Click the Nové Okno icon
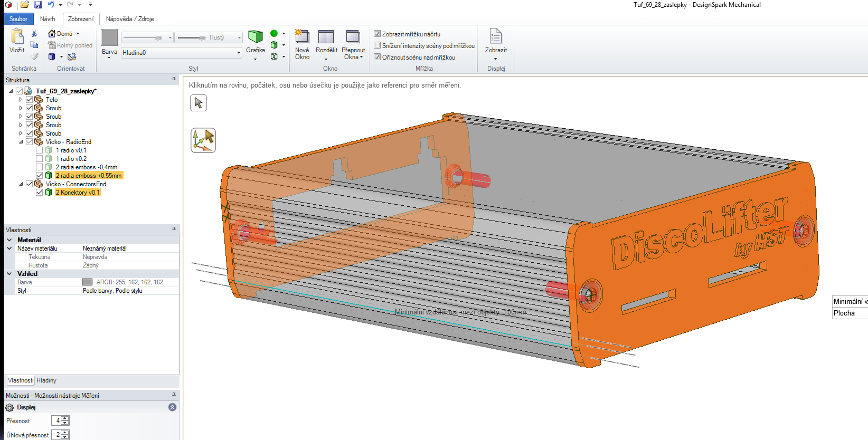868x440 pixels. (x=302, y=37)
